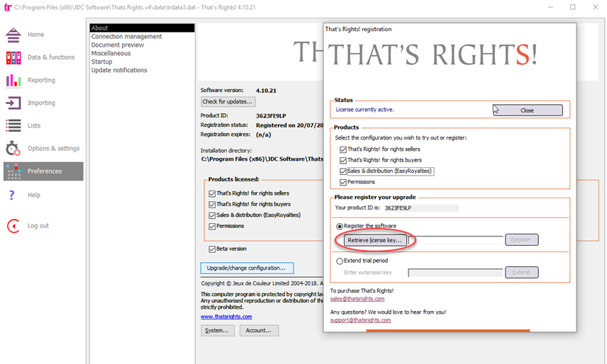
Task: Select Extend trial period radio button
Action: pyautogui.click(x=340, y=261)
